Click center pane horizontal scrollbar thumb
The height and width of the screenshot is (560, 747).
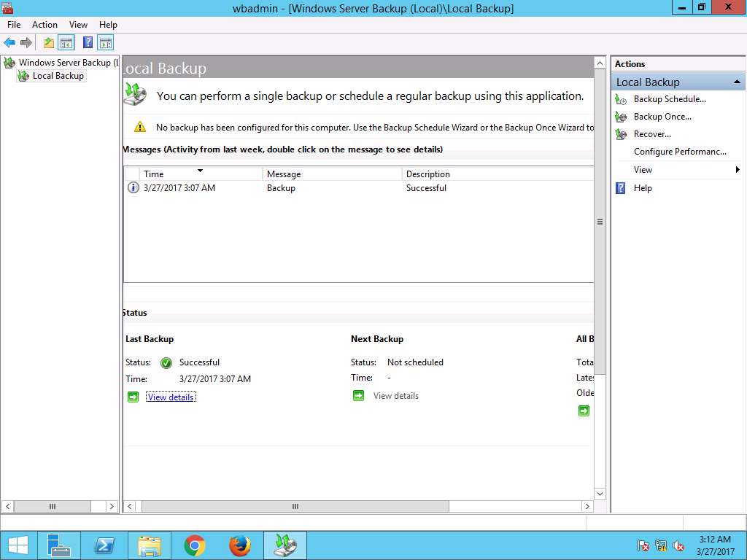point(295,506)
